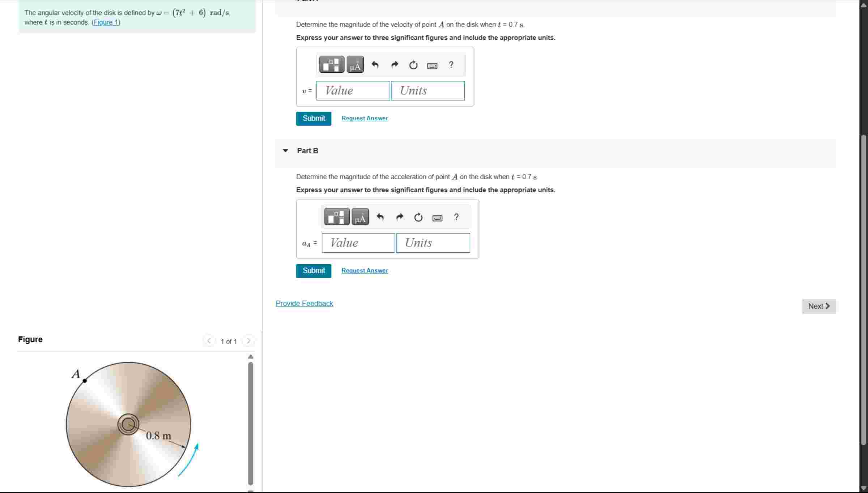Insert units using the μA icon in Part A
Viewport: 868px width, 493px height.
pyautogui.click(x=355, y=65)
